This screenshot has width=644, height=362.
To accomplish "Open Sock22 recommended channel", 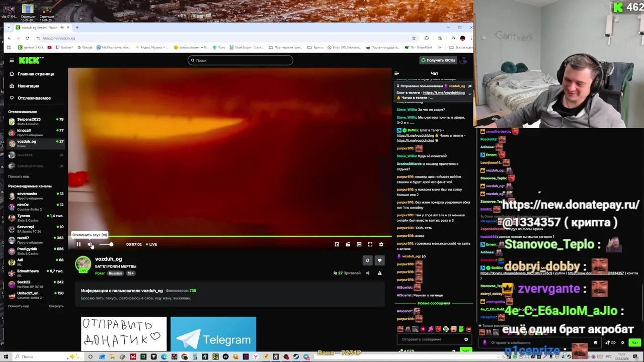I will coord(36,284).
